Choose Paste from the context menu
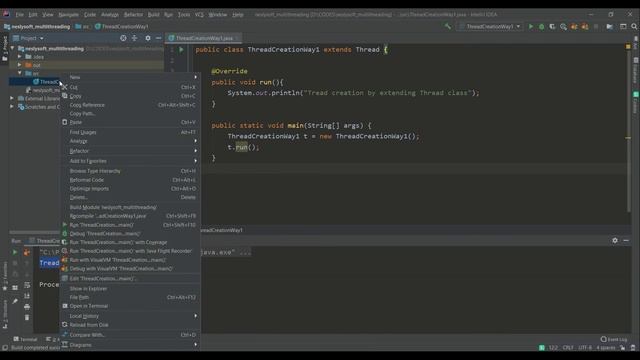Image resolution: width=640 pixels, height=360 pixels. pyautogui.click(x=130, y=122)
